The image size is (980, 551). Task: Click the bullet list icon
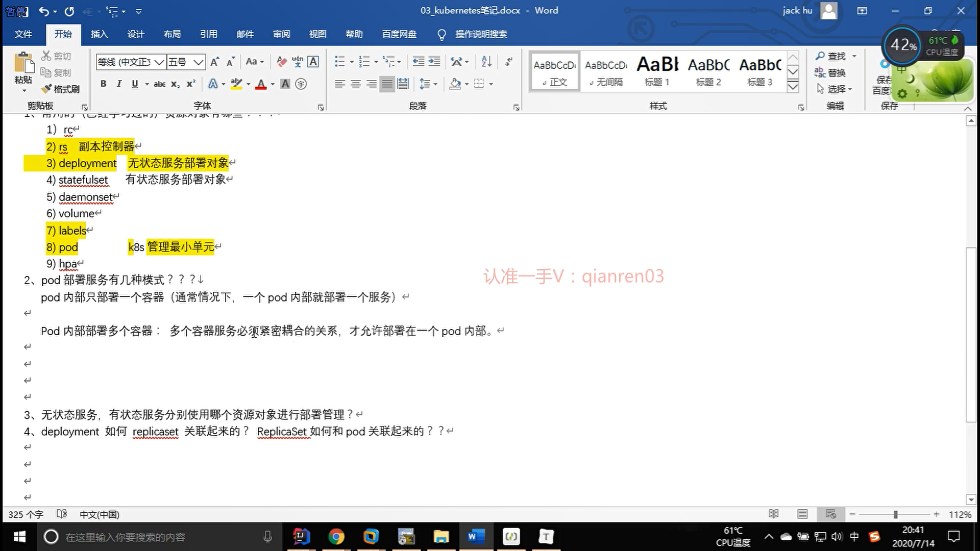(x=339, y=62)
